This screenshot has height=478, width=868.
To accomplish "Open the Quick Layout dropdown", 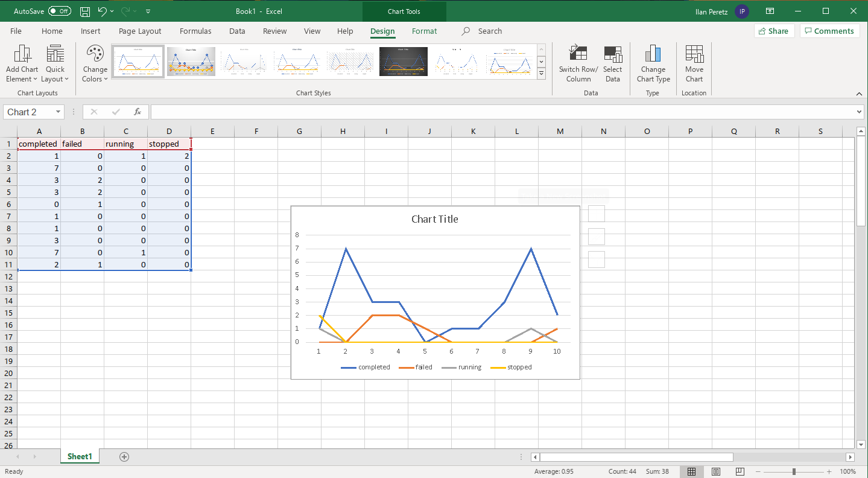I will 55,63.
